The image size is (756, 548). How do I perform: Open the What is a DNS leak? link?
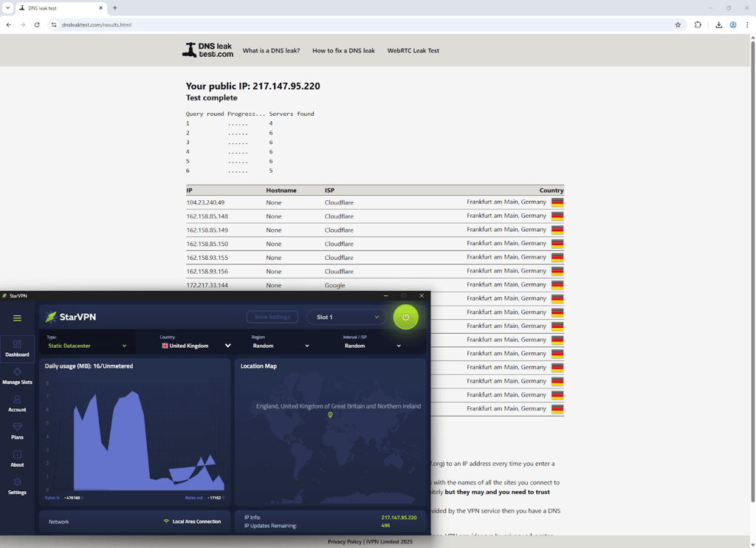click(271, 51)
